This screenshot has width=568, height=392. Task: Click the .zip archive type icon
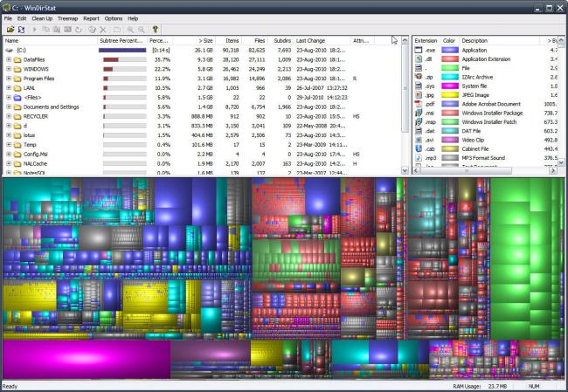(x=419, y=77)
